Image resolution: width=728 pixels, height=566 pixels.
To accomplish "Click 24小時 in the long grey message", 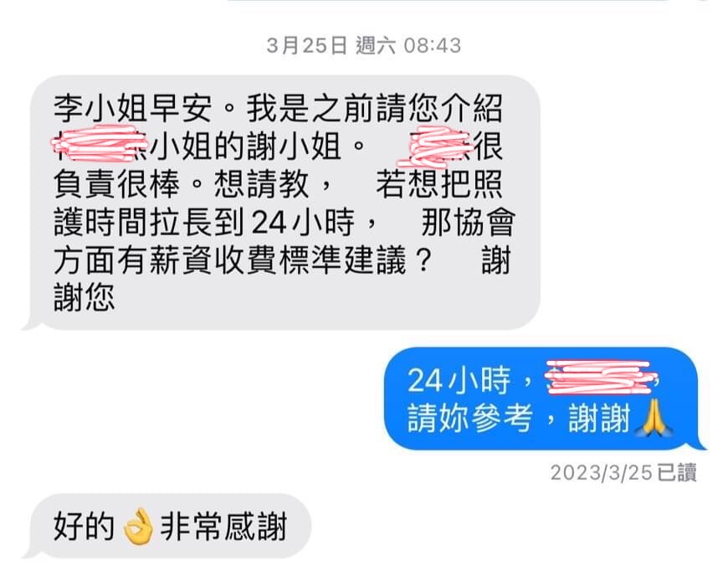I will pyautogui.click(x=303, y=222).
